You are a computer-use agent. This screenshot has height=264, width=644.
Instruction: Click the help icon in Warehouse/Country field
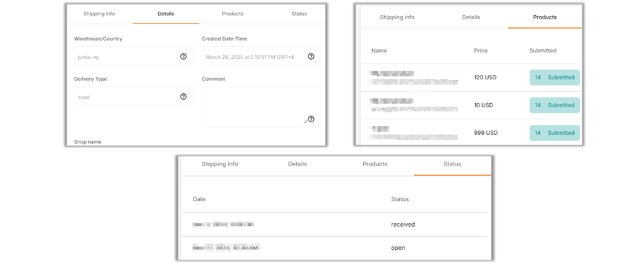click(x=183, y=56)
